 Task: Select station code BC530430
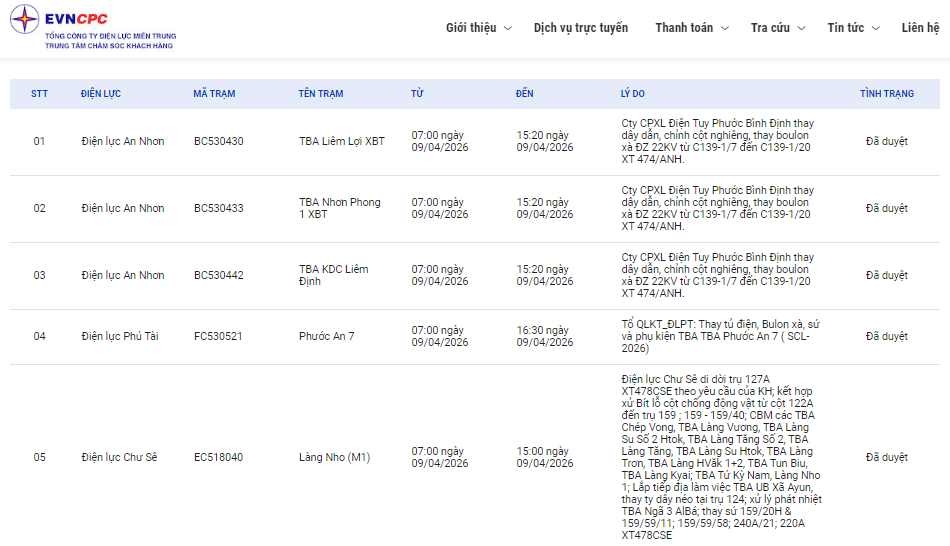pos(218,142)
